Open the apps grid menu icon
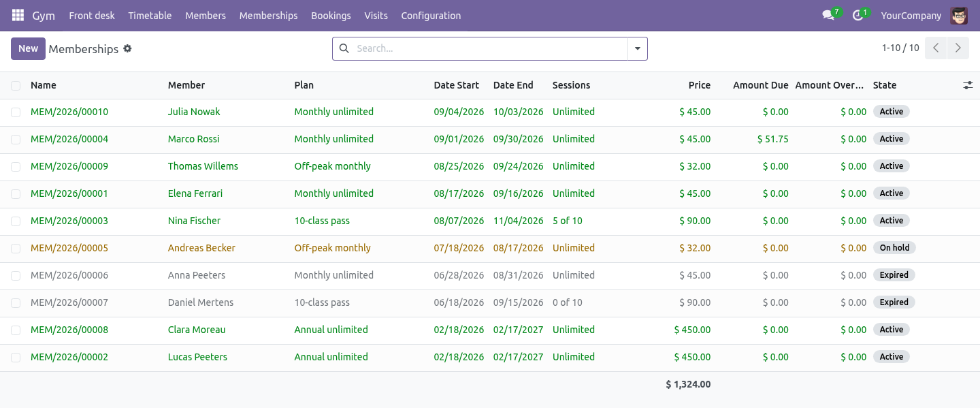980x408 pixels. [x=18, y=15]
